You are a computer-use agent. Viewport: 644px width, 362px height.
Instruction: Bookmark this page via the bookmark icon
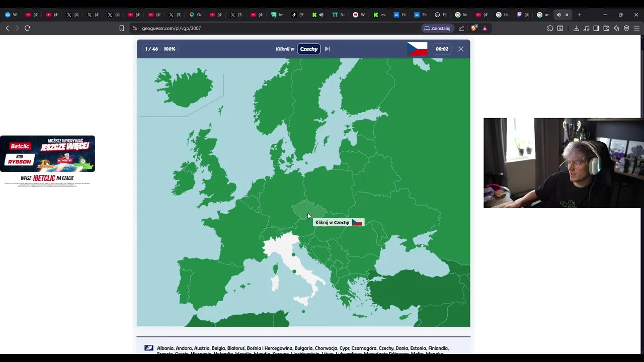121,28
